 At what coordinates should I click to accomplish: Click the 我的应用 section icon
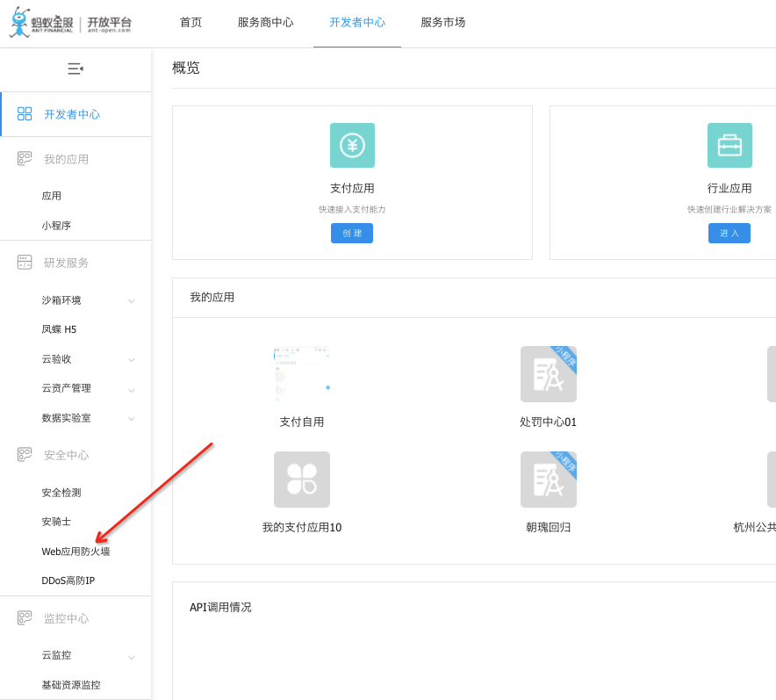pos(25,158)
